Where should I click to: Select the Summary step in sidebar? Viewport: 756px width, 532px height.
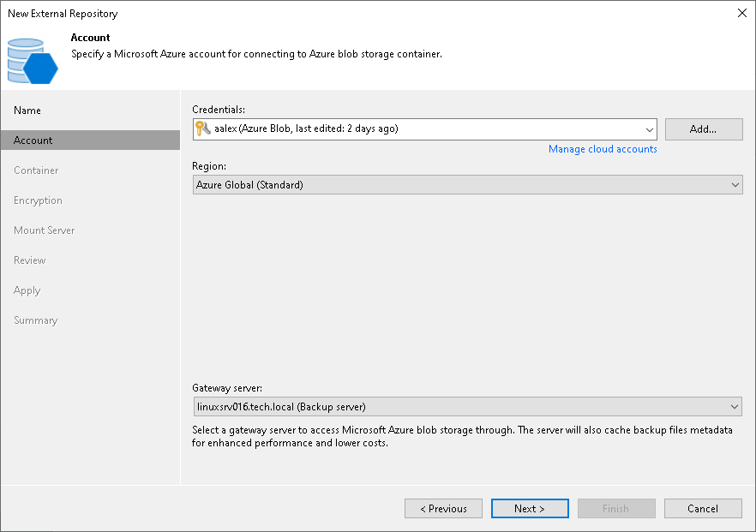pyautogui.click(x=36, y=320)
